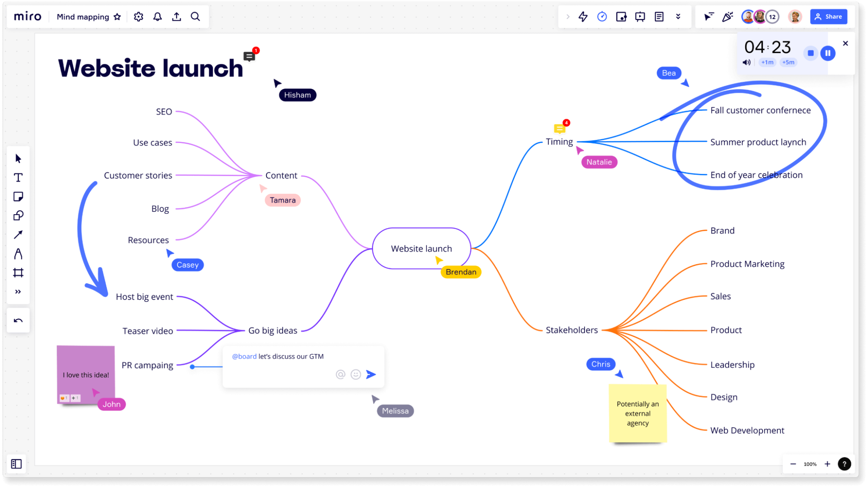868x488 pixels.
Task: Select the text tool in sidebar
Action: [x=19, y=177]
